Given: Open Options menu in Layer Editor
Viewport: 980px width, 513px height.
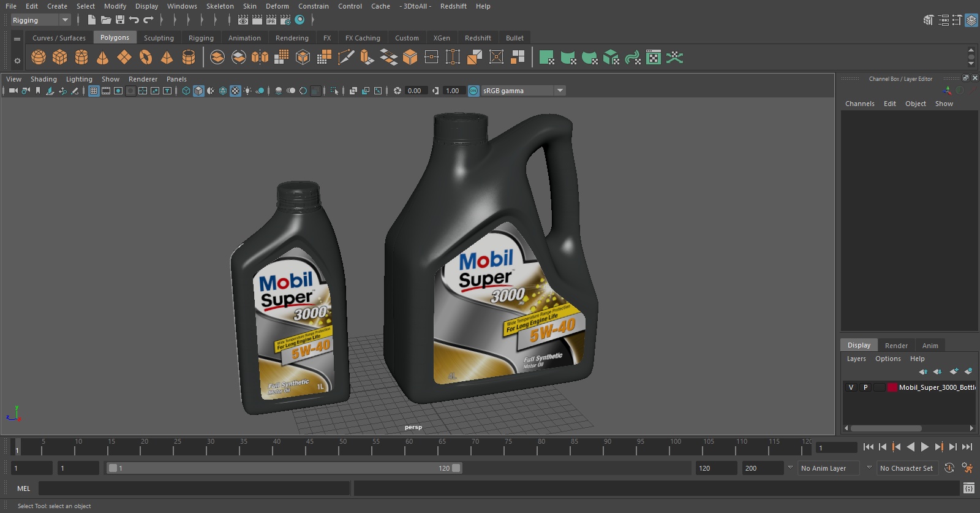Looking at the screenshot, I should [x=888, y=359].
